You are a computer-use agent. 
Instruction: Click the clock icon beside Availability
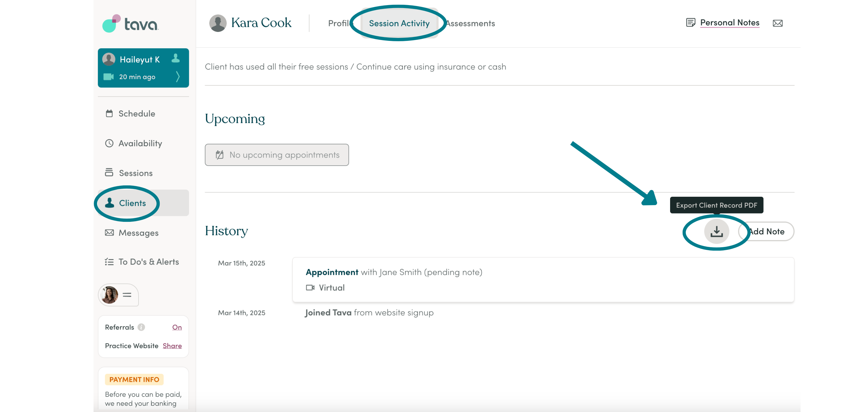tap(109, 143)
